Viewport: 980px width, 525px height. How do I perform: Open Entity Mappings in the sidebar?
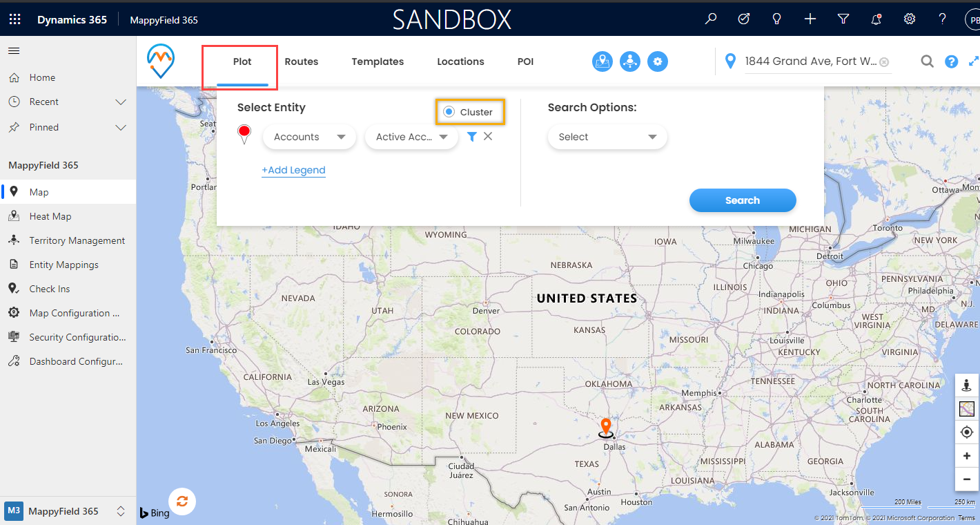tap(68, 265)
